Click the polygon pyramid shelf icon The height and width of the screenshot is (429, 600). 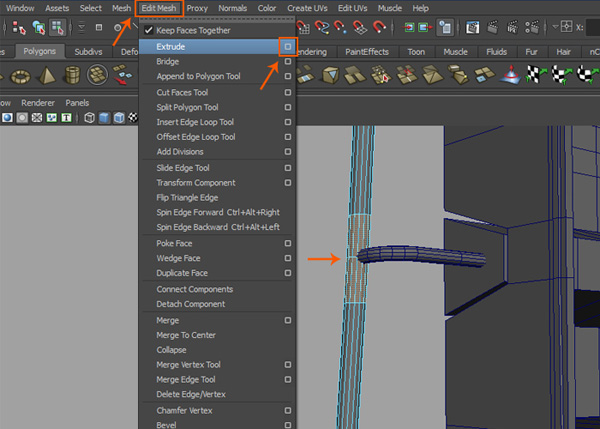pos(46,75)
